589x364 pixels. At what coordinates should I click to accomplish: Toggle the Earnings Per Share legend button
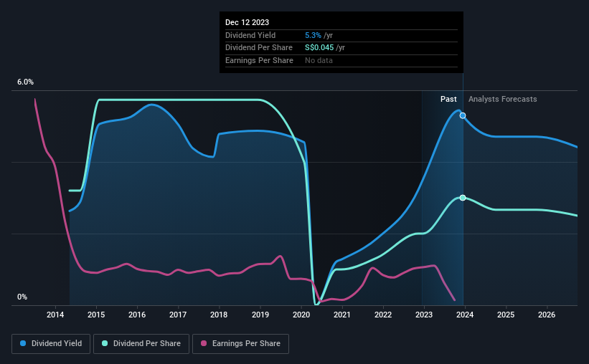[240, 344]
